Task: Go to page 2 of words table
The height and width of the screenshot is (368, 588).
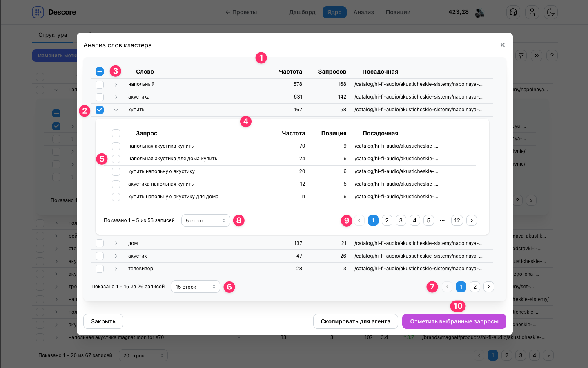Action: coord(475,287)
